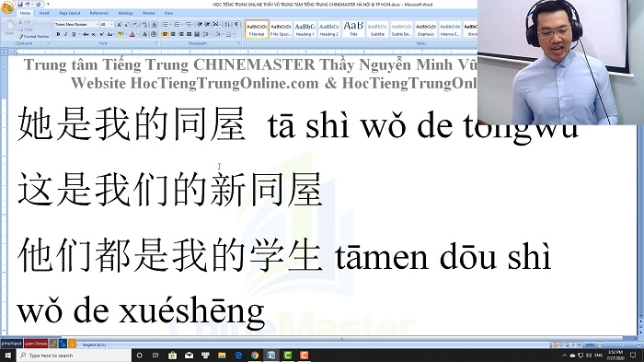The image size is (644, 362).
Task: Click the Type here to search box
Action: click(x=74, y=355)
